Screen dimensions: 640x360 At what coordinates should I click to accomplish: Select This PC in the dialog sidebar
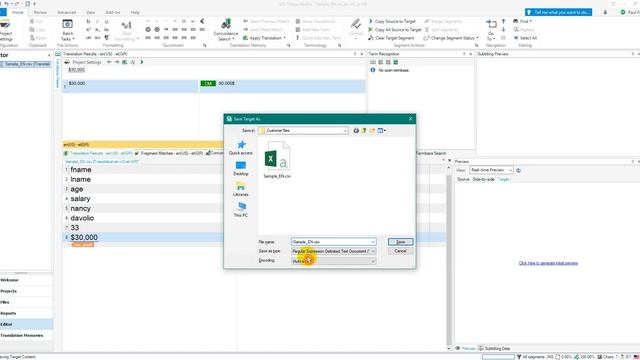point(241,210)
